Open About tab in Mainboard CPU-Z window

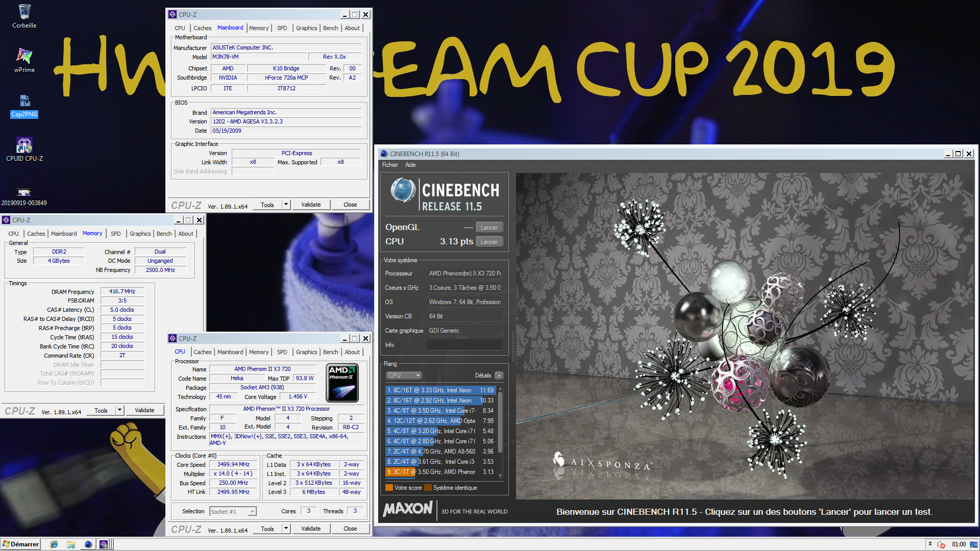(352, 28)
